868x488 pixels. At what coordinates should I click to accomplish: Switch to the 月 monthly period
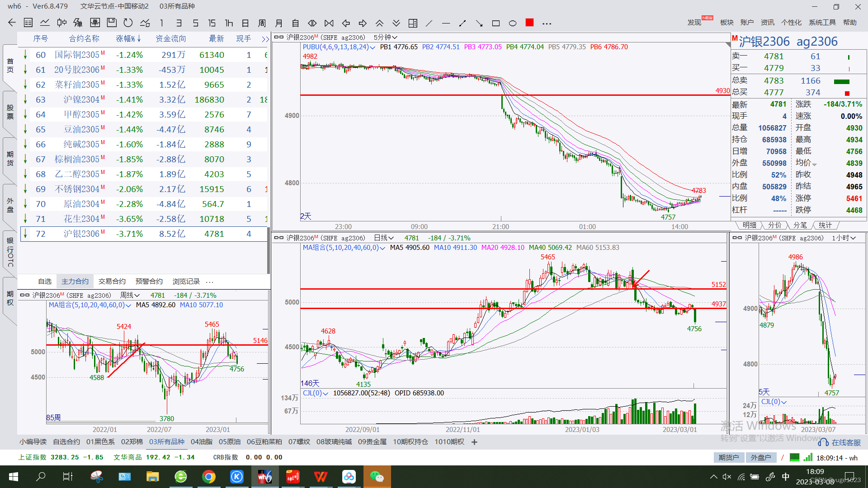click(278, 23)
